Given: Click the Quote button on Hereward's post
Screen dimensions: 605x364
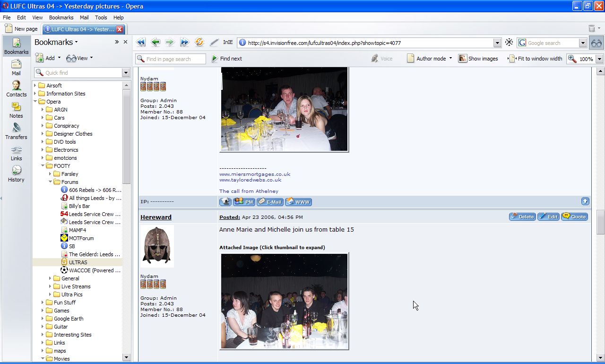Looking at the screenshot, I should [574, 217].
